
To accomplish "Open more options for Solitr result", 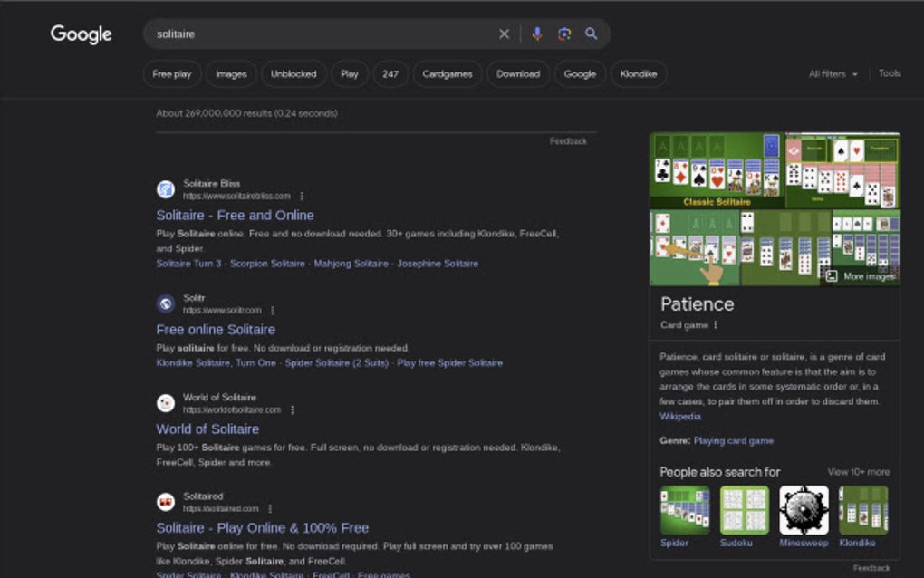I will point(273,311).
